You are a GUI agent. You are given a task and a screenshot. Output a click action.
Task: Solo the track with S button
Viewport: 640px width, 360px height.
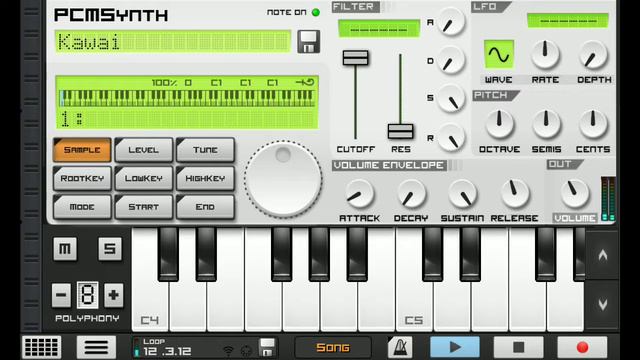(110, 249)
